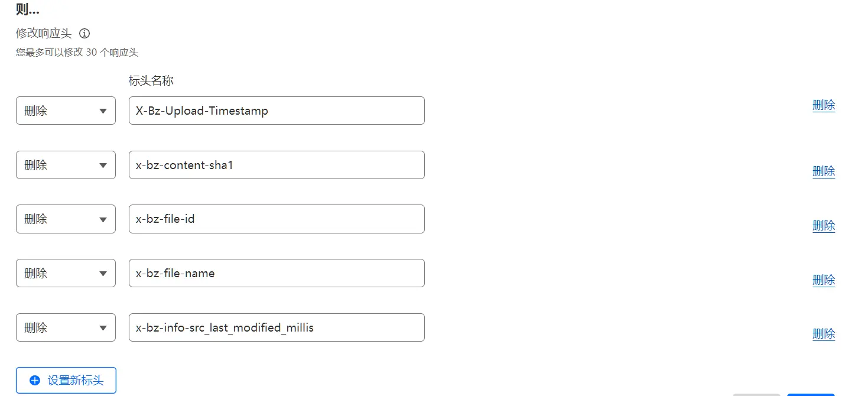The height and width of the screenshot is (396, 868).
Task: Remove the X-Bz-Upload-Timestamp row via 删除 link
Action: click(x=824, y=105)
